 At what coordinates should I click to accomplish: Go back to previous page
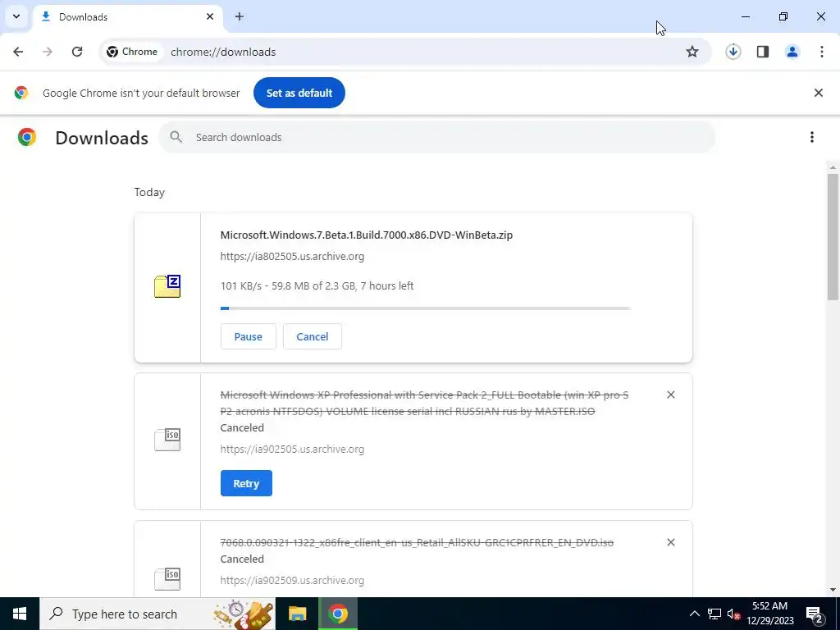[18, 52]
